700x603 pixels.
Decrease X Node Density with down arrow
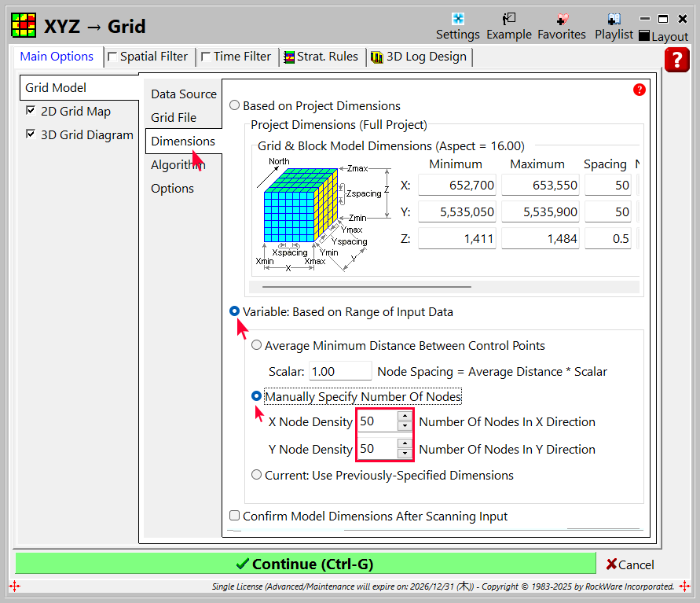[x=405, y=426]
